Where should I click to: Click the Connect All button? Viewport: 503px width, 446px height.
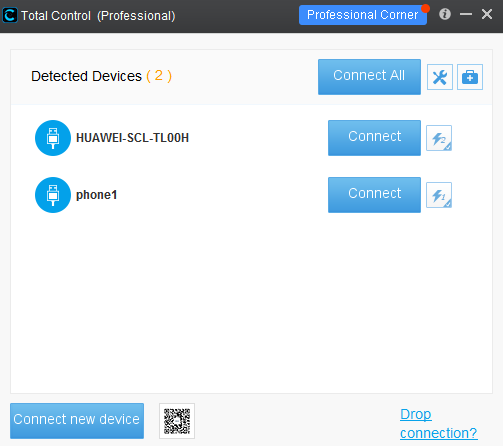pyautogui.click(x=369, y=77)
